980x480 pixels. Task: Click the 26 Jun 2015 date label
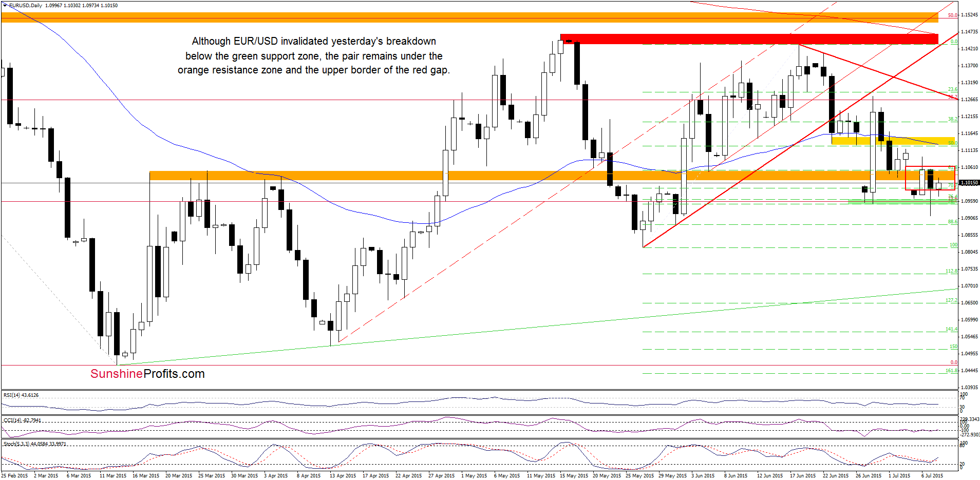pos(869,475)
